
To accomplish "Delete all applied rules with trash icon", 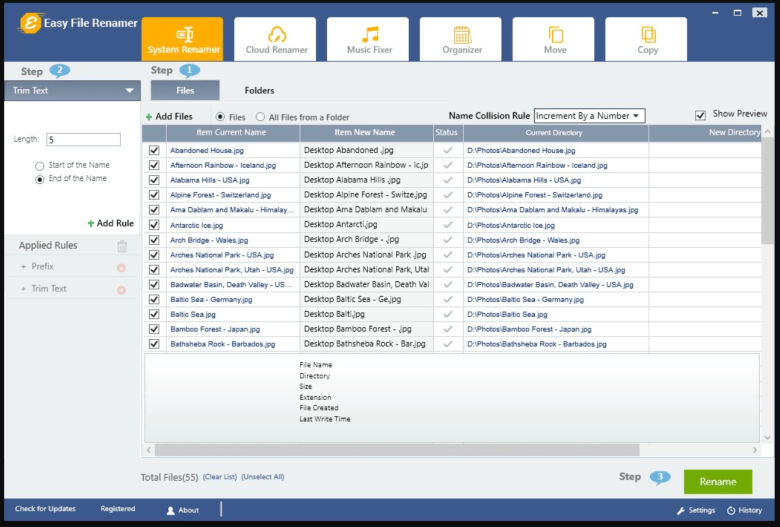I will [x=122, y=246].
